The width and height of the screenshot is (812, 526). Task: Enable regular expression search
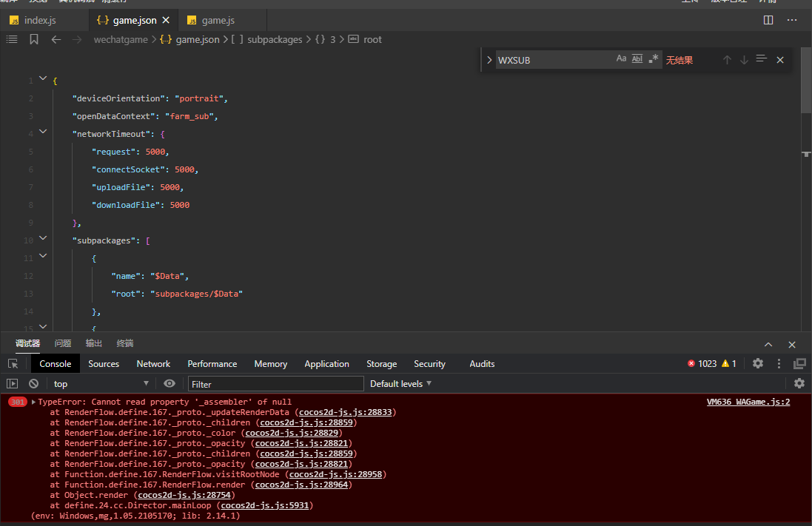click(x=653, y=59)
